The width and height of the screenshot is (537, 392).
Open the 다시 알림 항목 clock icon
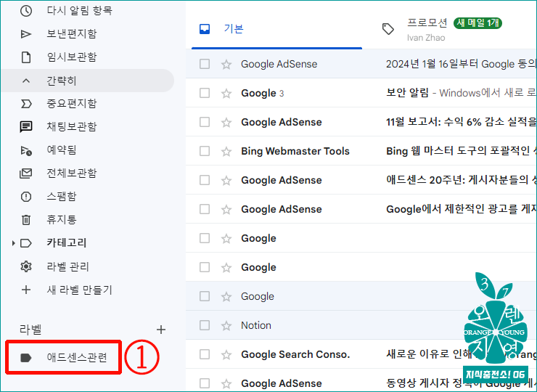(x=26, y=11)
